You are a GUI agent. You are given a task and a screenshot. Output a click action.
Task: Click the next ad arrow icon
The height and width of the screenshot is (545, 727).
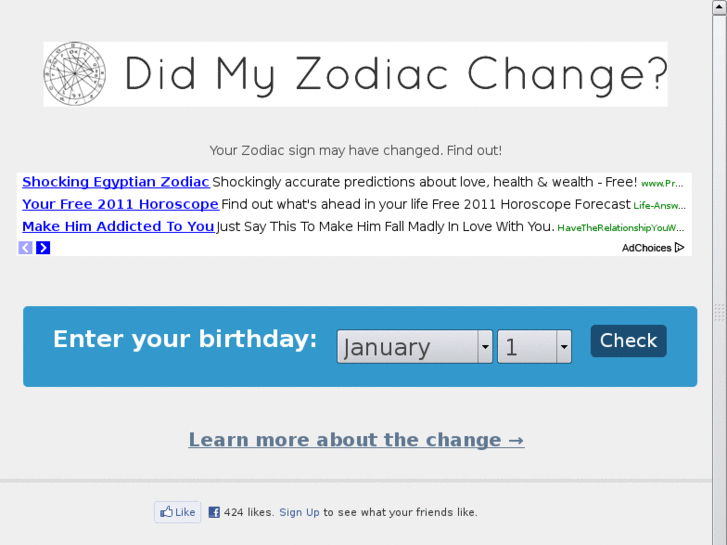(x=43, y=247)
